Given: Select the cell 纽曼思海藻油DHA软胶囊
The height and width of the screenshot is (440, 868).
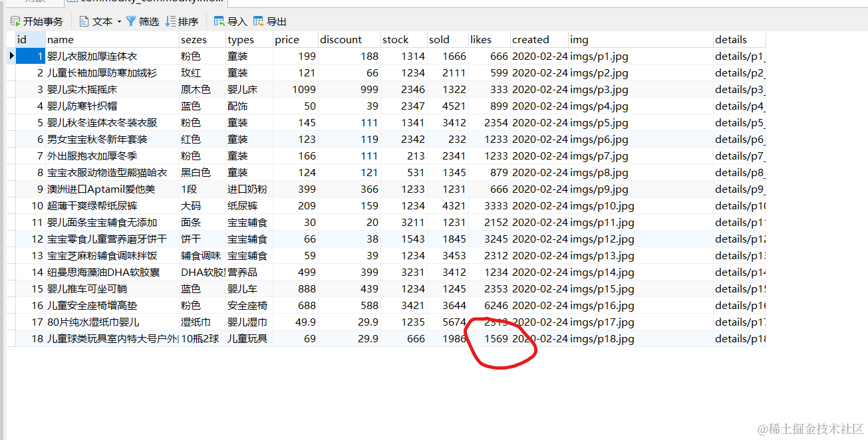Looking at the screenshot, I should click(x=112, y=273).
